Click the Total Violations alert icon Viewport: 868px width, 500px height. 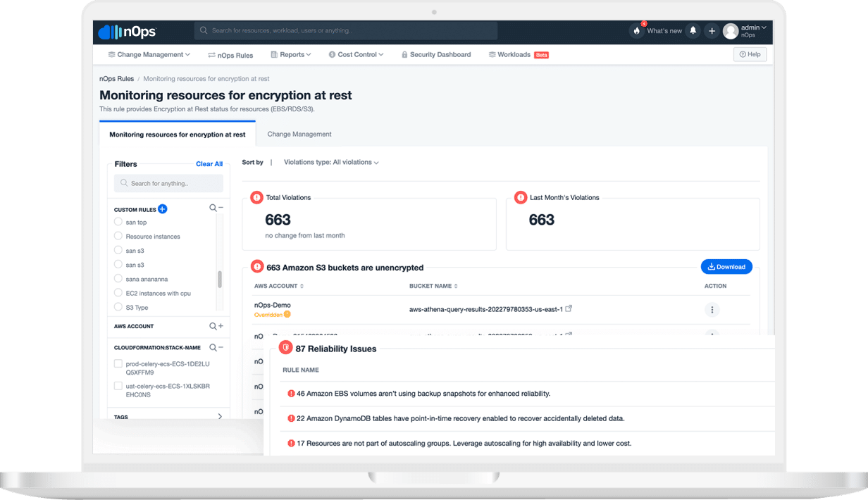point(257,198)
